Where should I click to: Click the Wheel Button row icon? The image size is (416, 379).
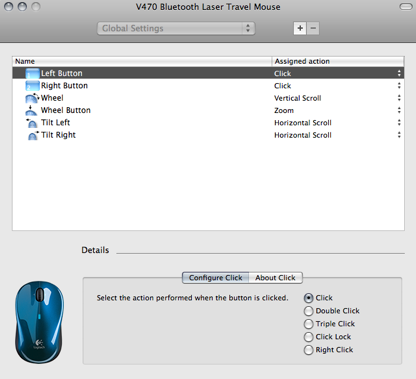point(31,110)
